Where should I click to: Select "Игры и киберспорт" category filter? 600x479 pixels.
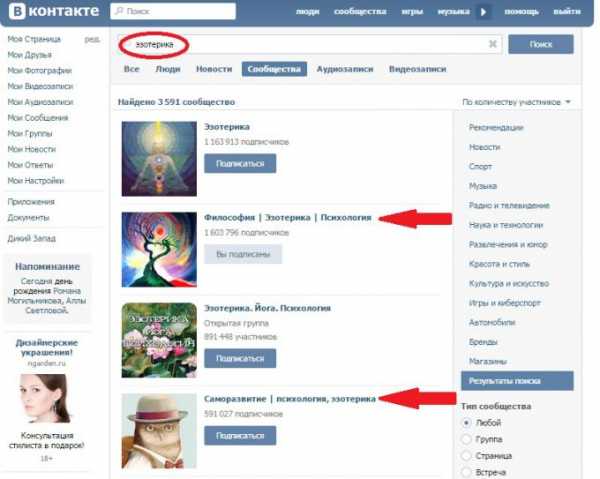(x=505, y=303)
